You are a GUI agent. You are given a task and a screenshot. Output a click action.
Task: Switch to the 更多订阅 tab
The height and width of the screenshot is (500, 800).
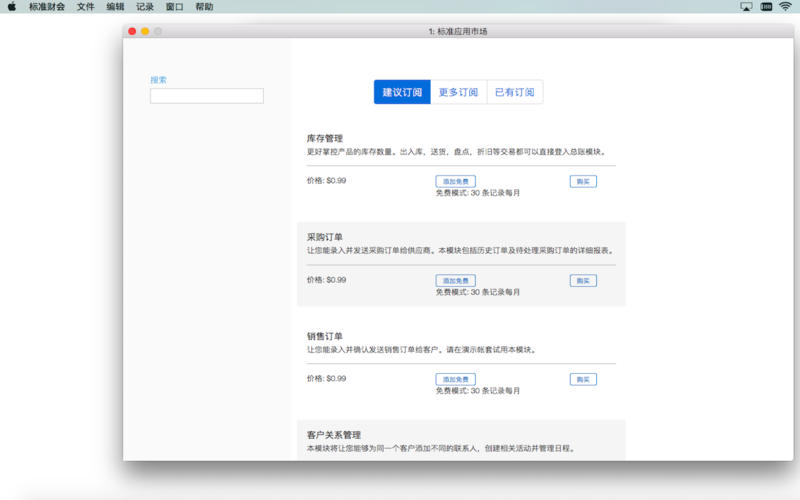pyautogui.click(x=458, y=92)
